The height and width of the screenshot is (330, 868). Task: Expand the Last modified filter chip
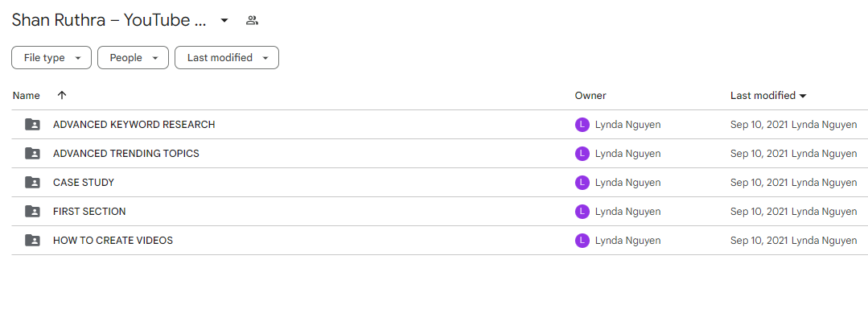point(227,58)
